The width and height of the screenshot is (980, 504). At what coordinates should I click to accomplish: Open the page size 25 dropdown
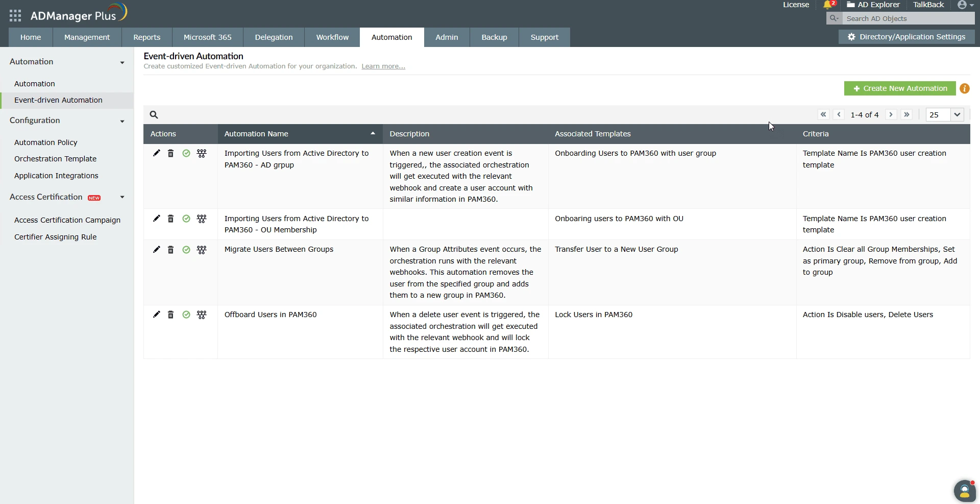(944, 114)
